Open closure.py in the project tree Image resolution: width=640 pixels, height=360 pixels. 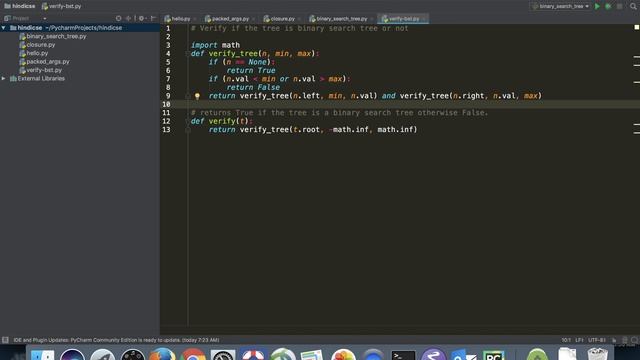click(x=37, y=45)
